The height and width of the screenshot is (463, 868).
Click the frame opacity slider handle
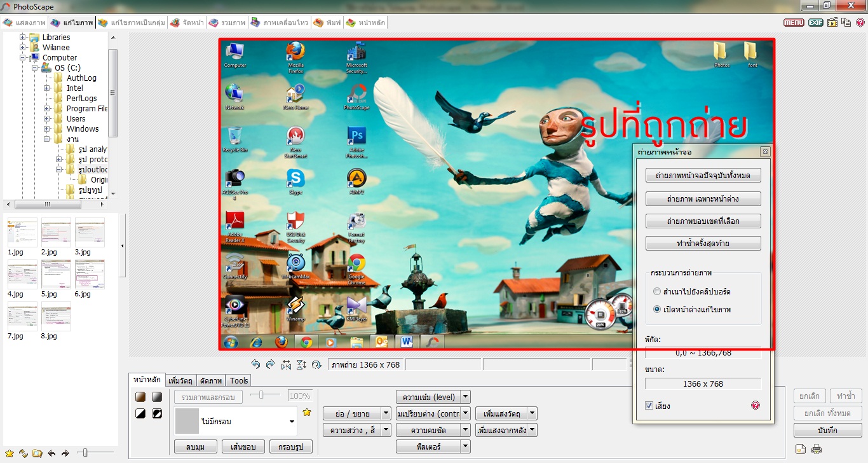[x=261, y=395]
